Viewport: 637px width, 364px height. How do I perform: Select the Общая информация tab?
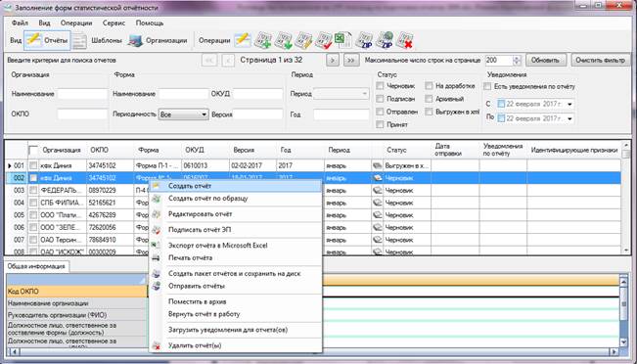click(x=36, y=266)
